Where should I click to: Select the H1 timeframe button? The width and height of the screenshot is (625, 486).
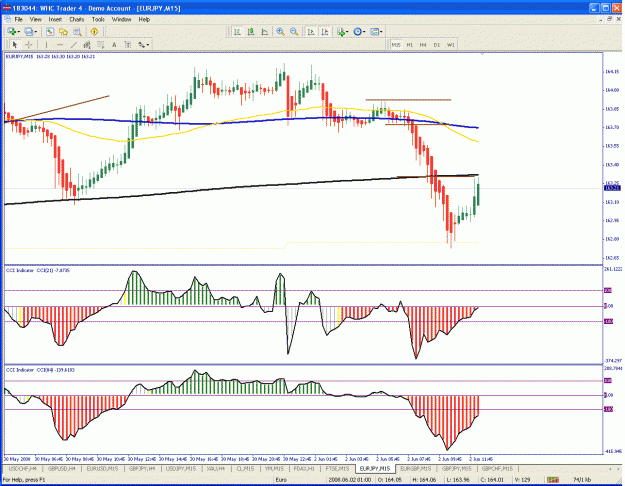pyautogui.click(x=410, y=45)
